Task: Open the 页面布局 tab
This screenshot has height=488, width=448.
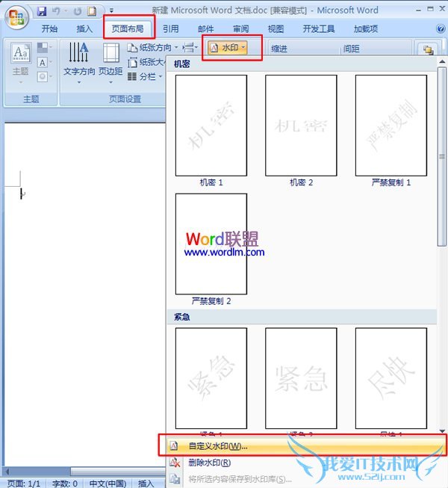Action: (x=128, y=29)
